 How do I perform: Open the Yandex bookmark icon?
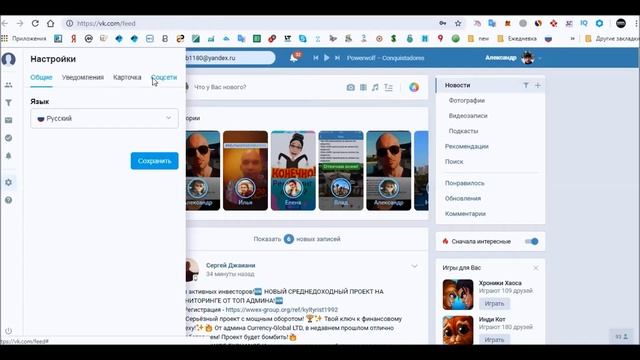click(73, 38)
